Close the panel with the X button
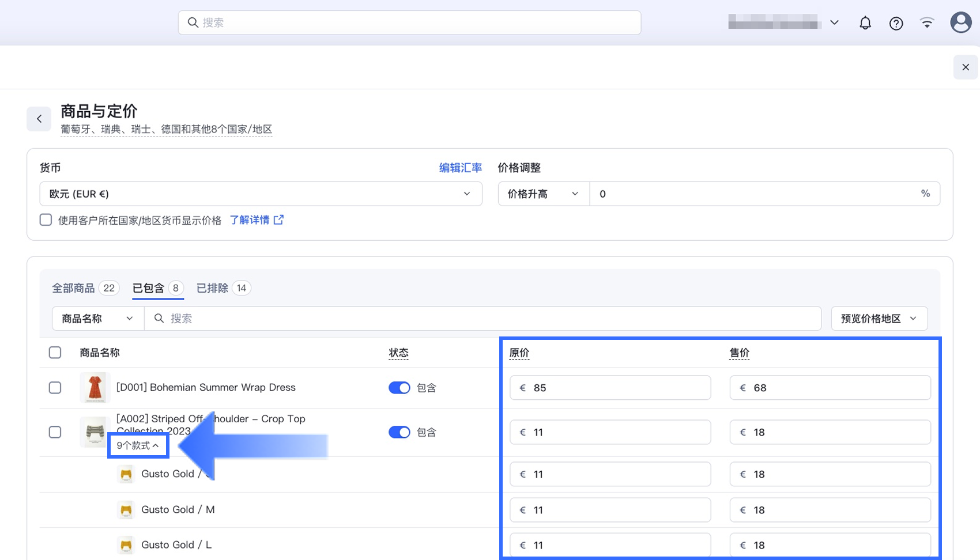The height and width of the screenshot is (560, 980). (x=966, y=67)
